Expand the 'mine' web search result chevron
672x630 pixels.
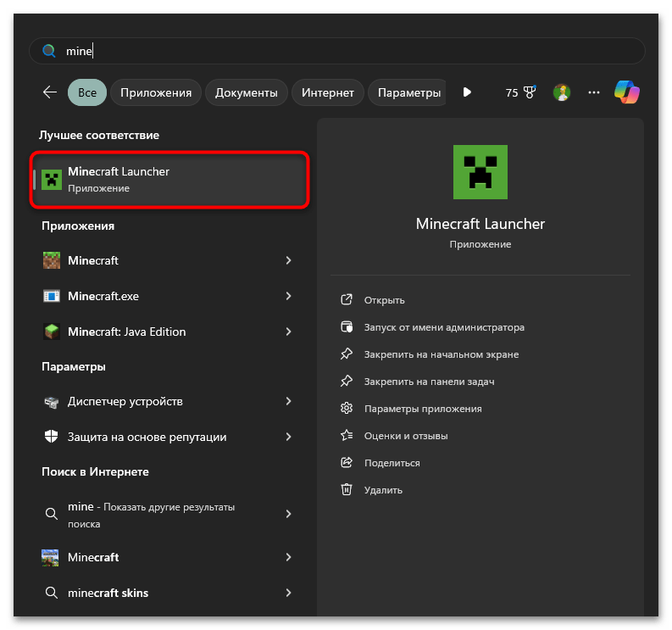click(x=288, y=514)
